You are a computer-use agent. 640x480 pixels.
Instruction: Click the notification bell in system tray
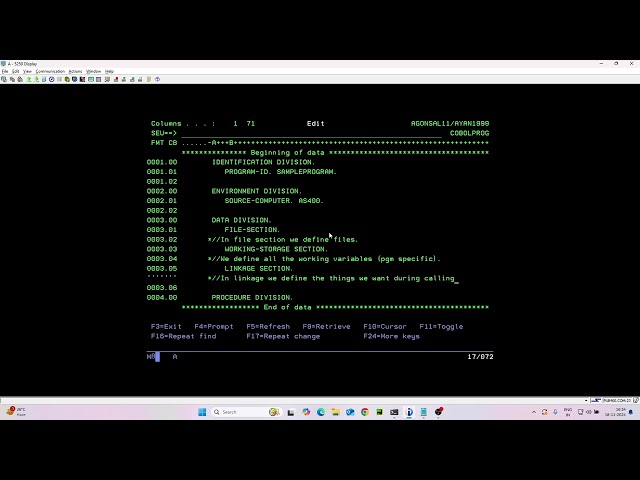pyautogui.click(x=631, y=412)
